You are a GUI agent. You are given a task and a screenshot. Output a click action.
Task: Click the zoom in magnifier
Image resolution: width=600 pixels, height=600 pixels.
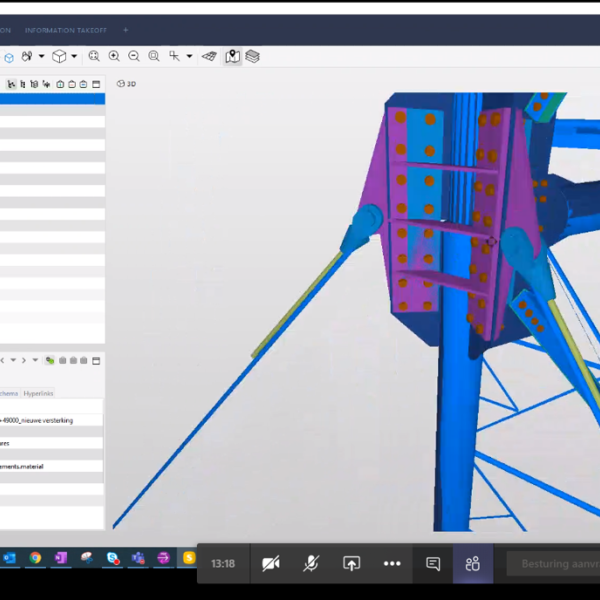pos(114,56)
